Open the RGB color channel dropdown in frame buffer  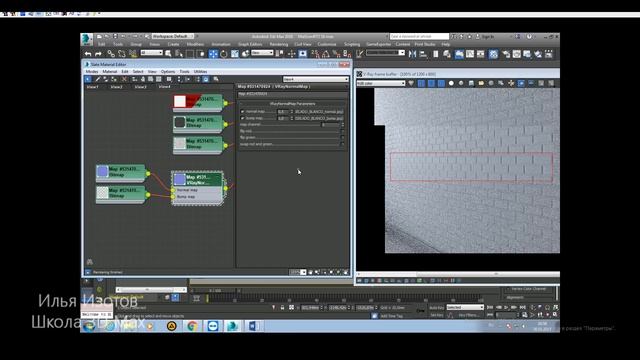click(381, 83)
